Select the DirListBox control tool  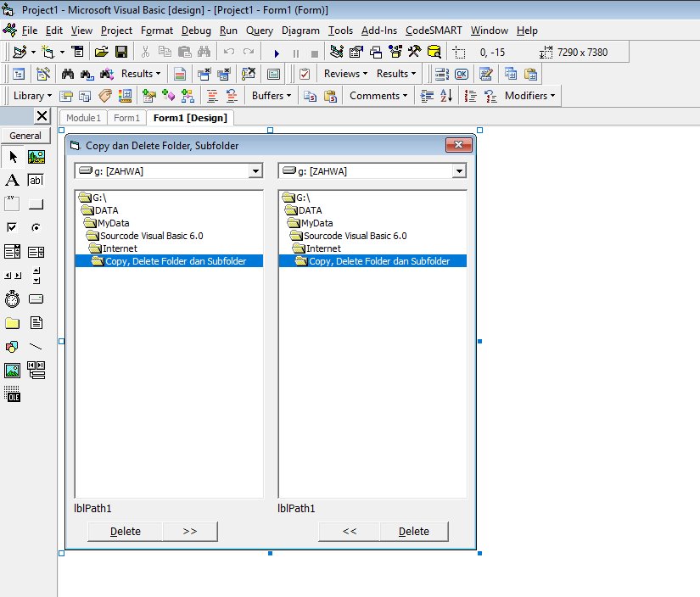coord(13,322)
